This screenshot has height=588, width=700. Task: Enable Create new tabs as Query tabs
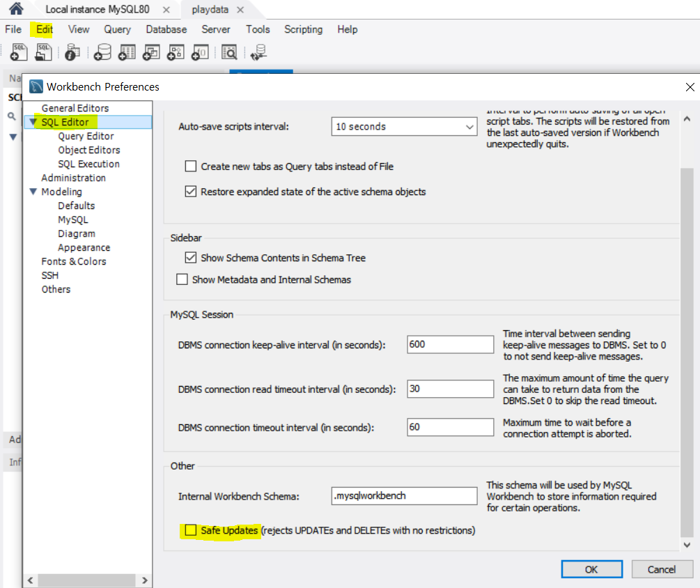pos(191,166)
